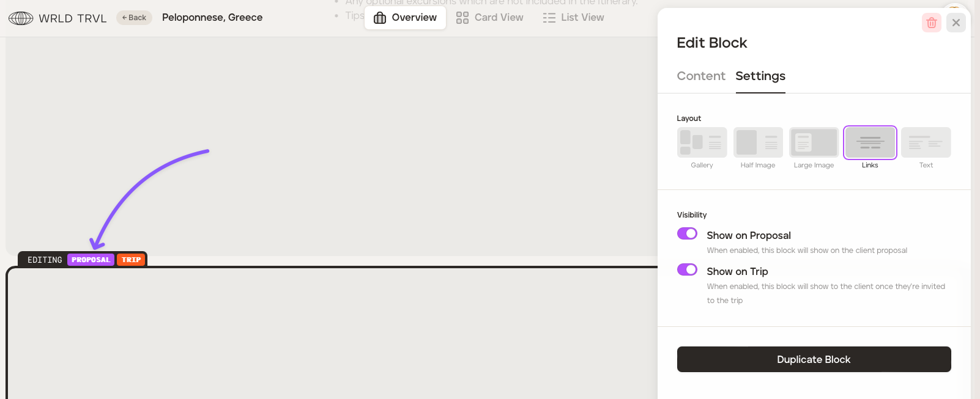This screenshot has height=399, width=980.
Task: Select the Gallery layout icon
Action: 702,142
